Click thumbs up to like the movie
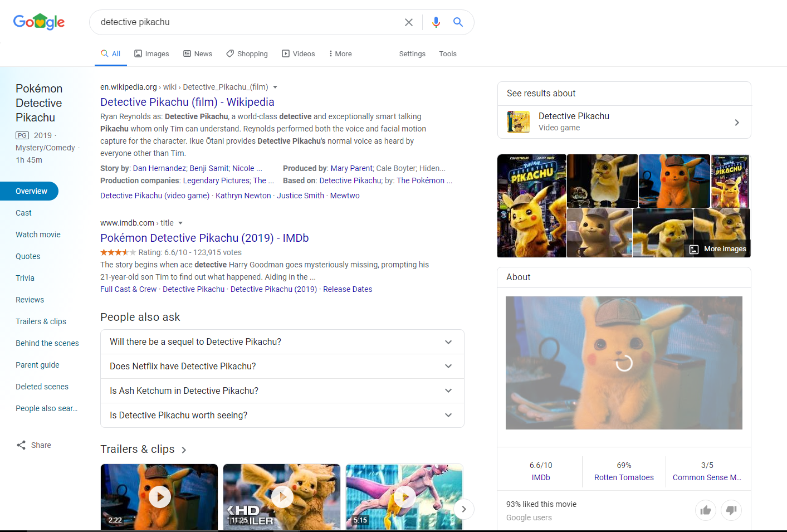Viewport: 787px width, 532px height. click(706, 510)
